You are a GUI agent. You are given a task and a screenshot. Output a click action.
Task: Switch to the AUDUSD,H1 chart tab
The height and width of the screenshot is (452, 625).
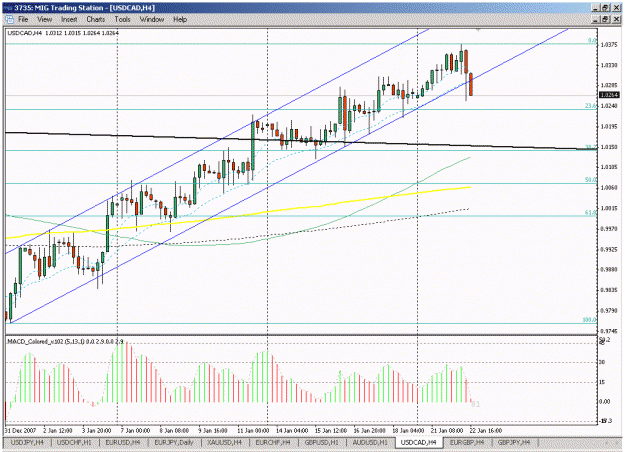[370, 442]
